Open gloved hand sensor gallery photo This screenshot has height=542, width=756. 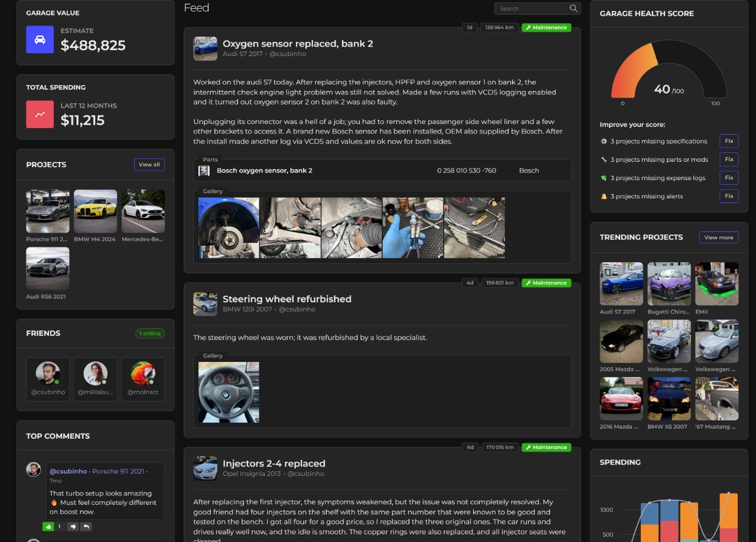point(413,228)
